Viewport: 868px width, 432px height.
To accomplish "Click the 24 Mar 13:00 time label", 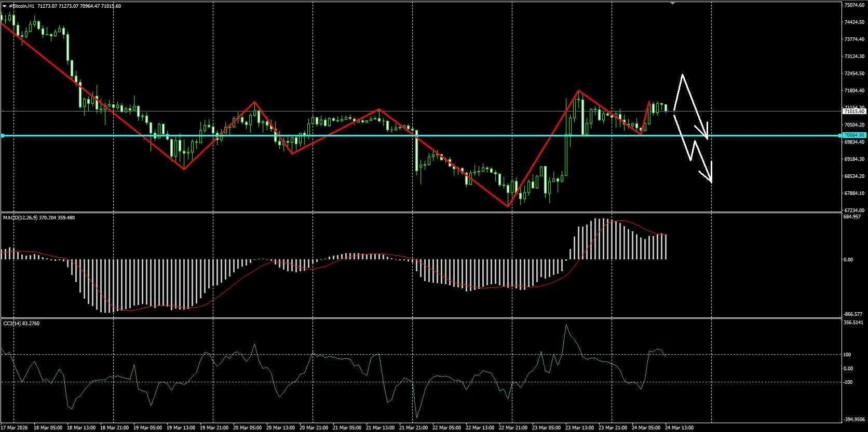I will 679,428.
